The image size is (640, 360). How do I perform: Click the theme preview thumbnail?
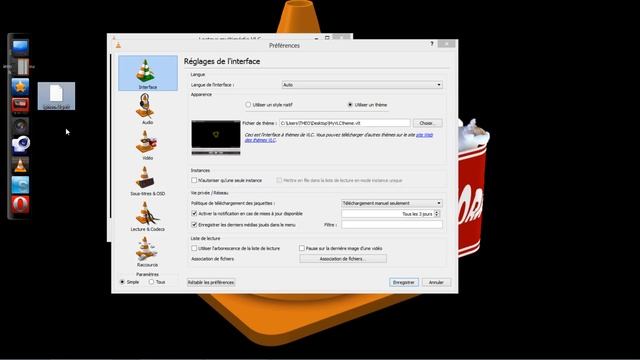click(x=216, y=138)
